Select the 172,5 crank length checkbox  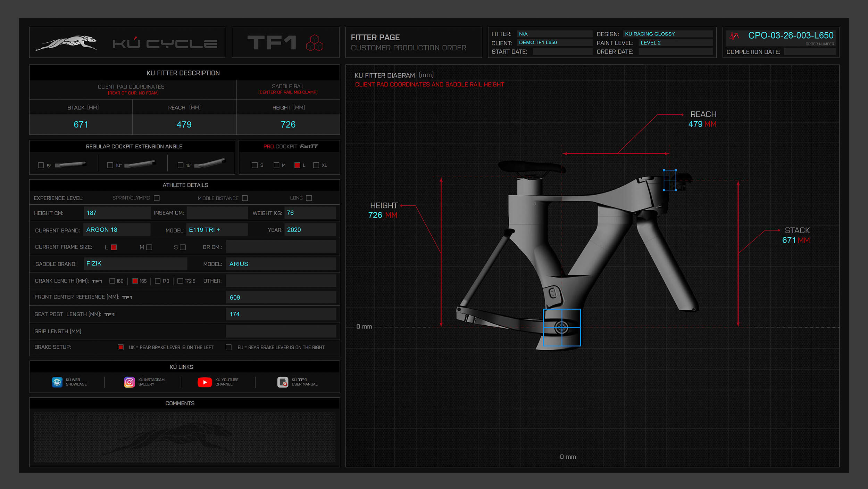pyautogui.click(x=180, y=281)
